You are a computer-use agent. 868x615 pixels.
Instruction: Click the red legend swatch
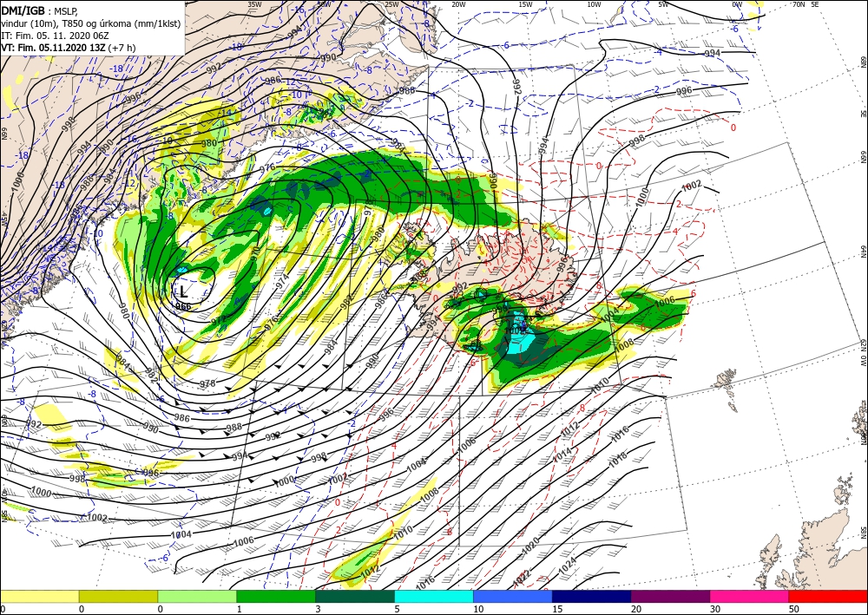(x=828, y=596)
